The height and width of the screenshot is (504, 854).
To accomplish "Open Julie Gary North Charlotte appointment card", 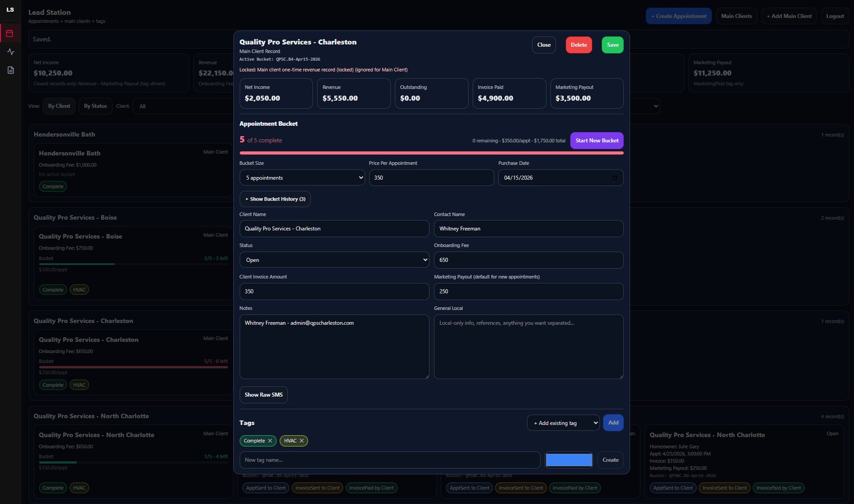I will pyautogui.click(x=744, y=461).
